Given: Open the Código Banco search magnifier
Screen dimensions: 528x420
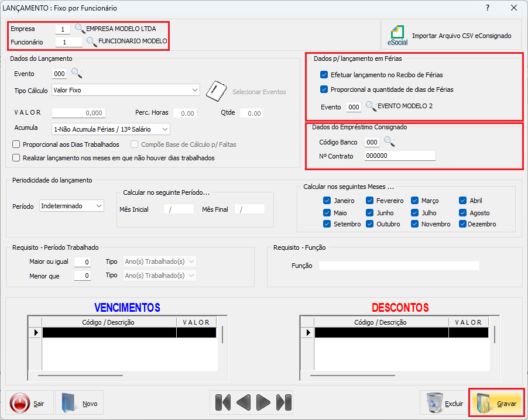Looking at the screenshot, I should click(x=389, y=142).
